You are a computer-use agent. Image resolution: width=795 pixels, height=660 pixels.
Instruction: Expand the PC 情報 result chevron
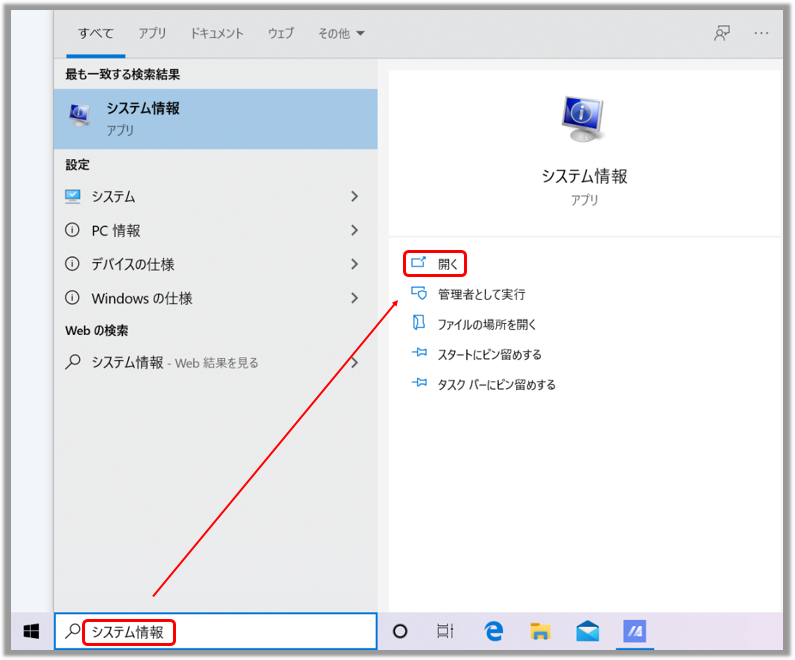point(354,230)
